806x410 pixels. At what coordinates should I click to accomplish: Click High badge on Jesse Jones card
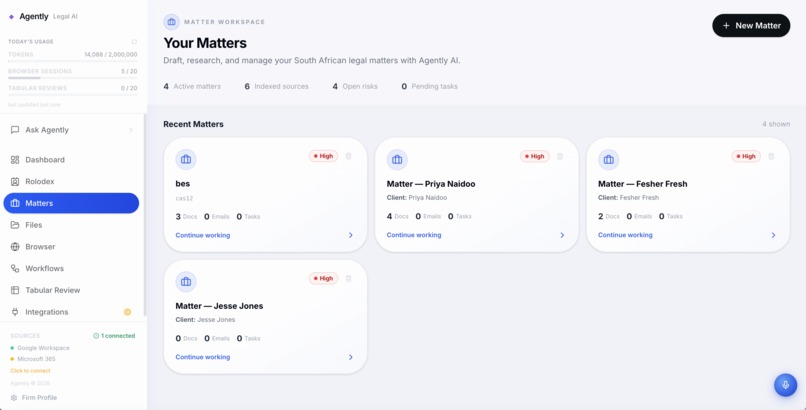click(323, 278)
